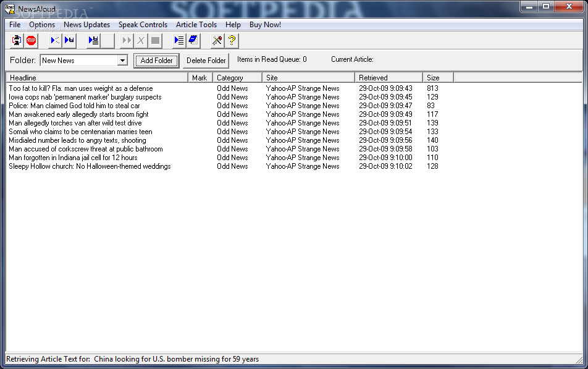Open the Article Tools menu
The width and height of the screenshot is (588, 369).
point(196,25)
